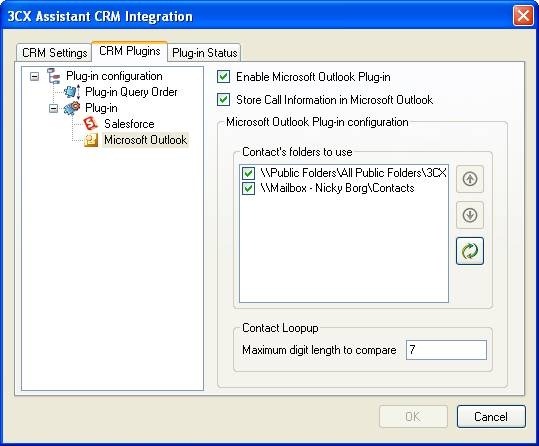Switch to the CRM Settings tab
The height and width of the screenshot is (446, 539).
pyautogui.click(x=54, y=53)
